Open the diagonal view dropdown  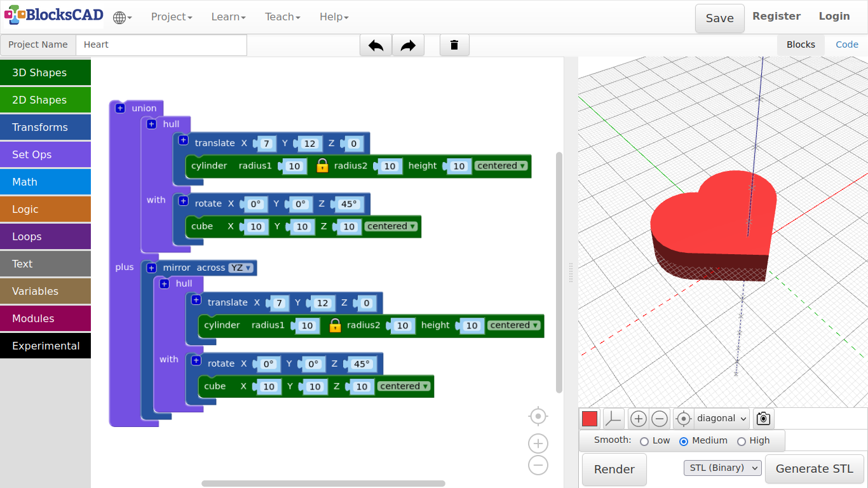(x=722, y=419)
